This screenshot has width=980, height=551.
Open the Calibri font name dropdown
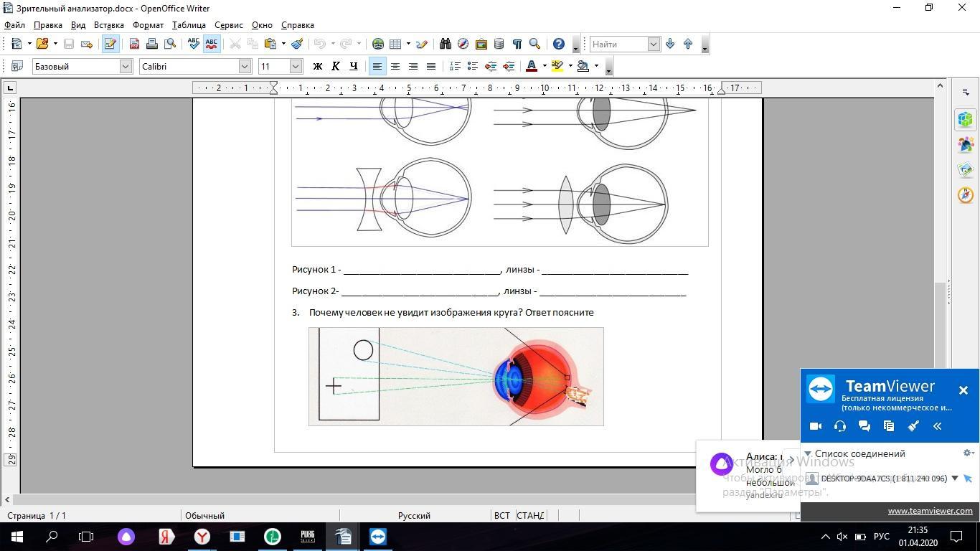pyautogui.click(x=245, y=66)
